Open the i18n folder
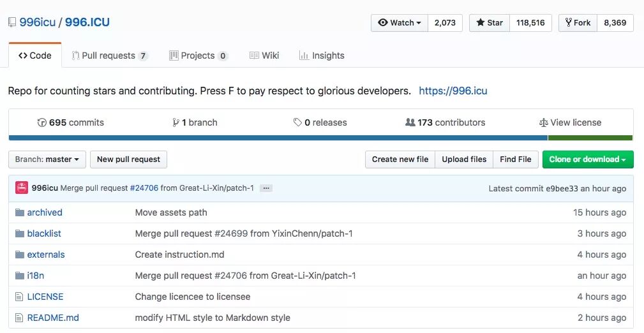 [36, 276]
